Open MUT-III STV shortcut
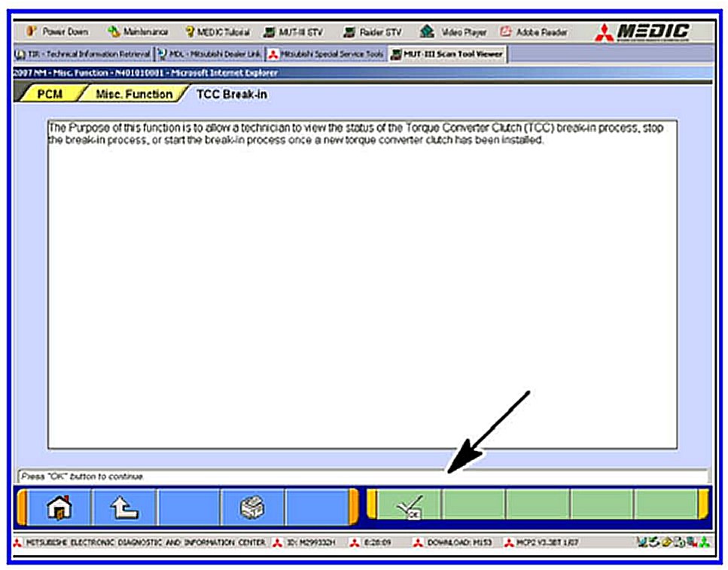The height and width of the screenshot is (570, 728). [295, 32]
